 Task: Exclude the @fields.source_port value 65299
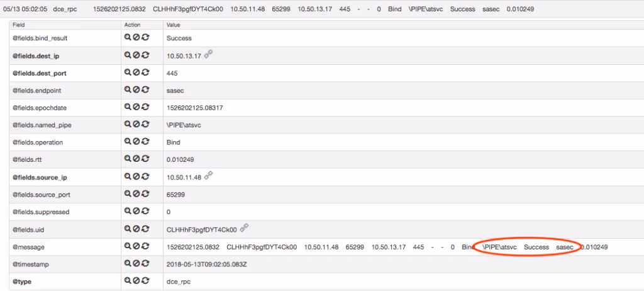coord(136,194)
